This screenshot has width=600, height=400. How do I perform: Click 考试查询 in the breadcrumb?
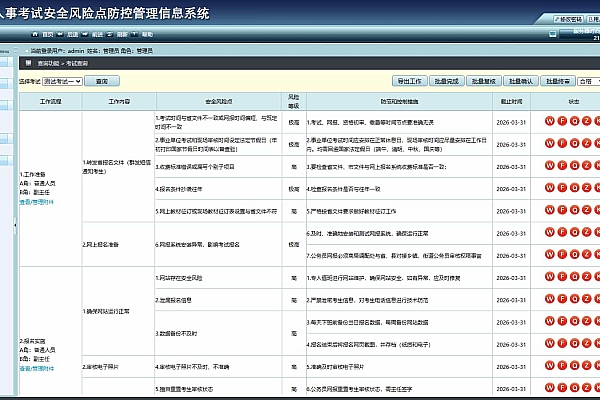point(77,64)
